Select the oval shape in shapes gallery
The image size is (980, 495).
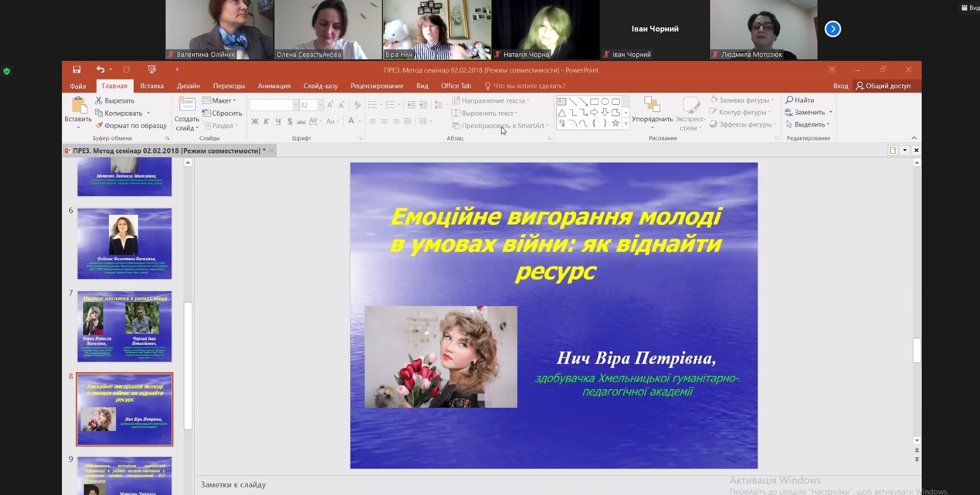click(x=605, y=102)
